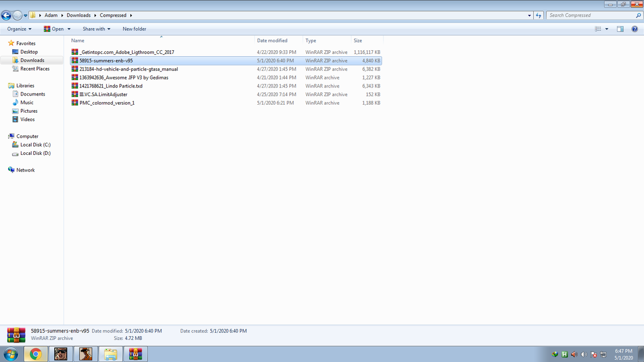
Task: Click the archive icon of PMC_colormod_version_1
Action: tap(75, 103)
